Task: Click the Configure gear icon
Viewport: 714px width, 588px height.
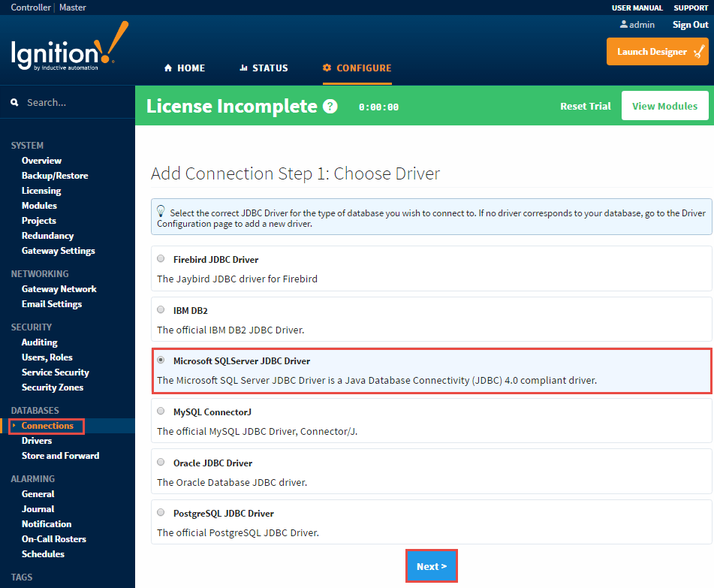Action: click(327, 68)
